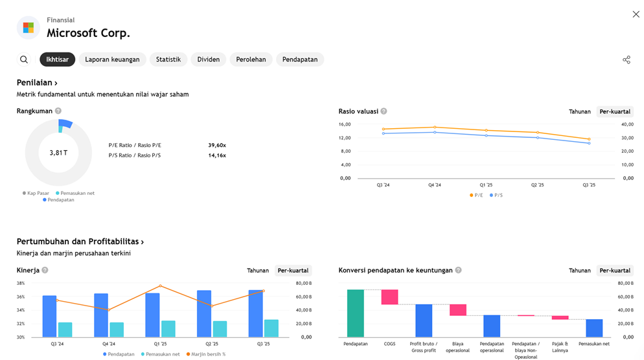This screenshot has height=360, width=644.
Task: Click the search magnifier icon
Action: [24, 60]
